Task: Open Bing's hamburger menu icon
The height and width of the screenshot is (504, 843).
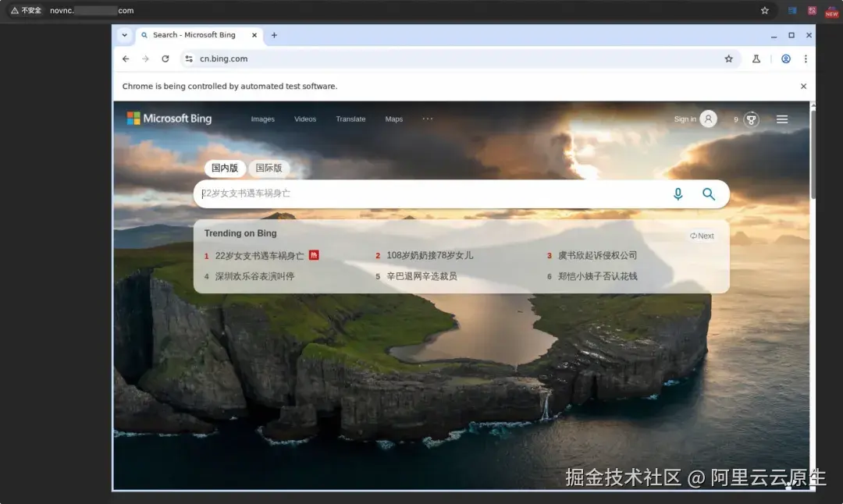Action: [781, 119]
